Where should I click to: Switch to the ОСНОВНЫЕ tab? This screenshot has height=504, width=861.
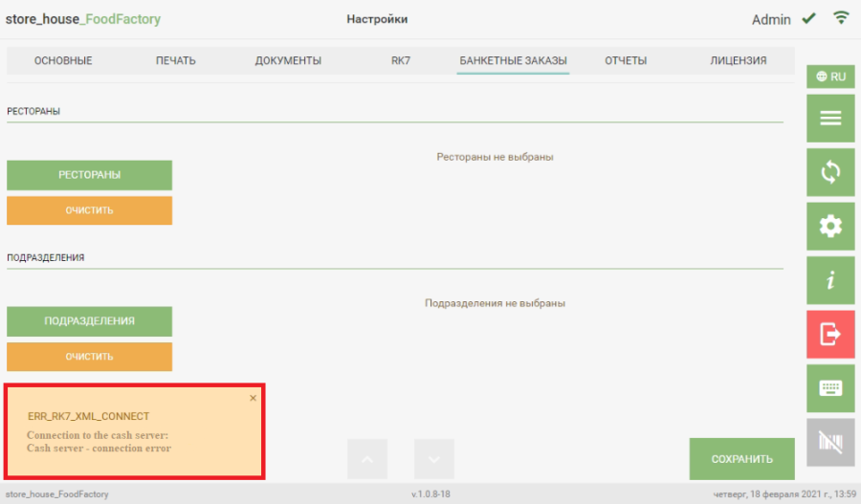pyautogui.click(x=63, y=61)
